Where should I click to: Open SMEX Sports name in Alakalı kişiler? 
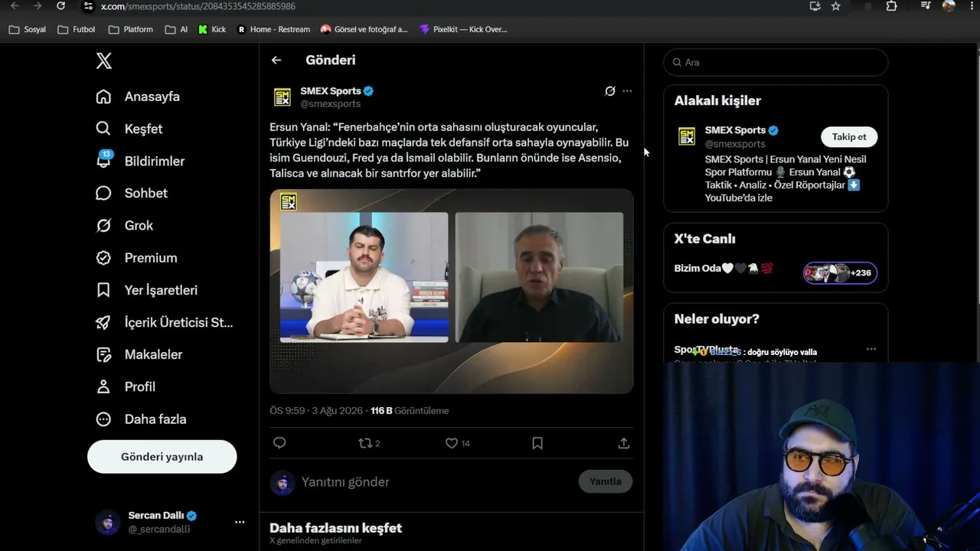pyautogui.click(x=735, y=130)
